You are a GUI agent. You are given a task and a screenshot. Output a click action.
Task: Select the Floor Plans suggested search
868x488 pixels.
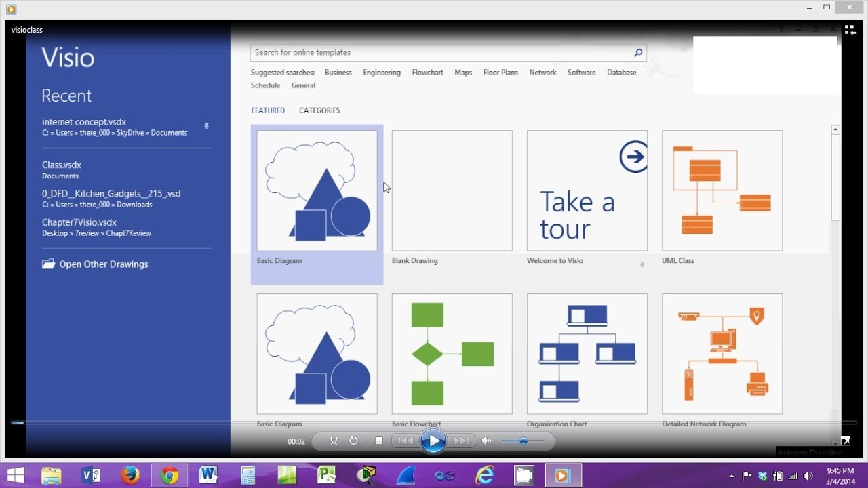coord(500,73)
